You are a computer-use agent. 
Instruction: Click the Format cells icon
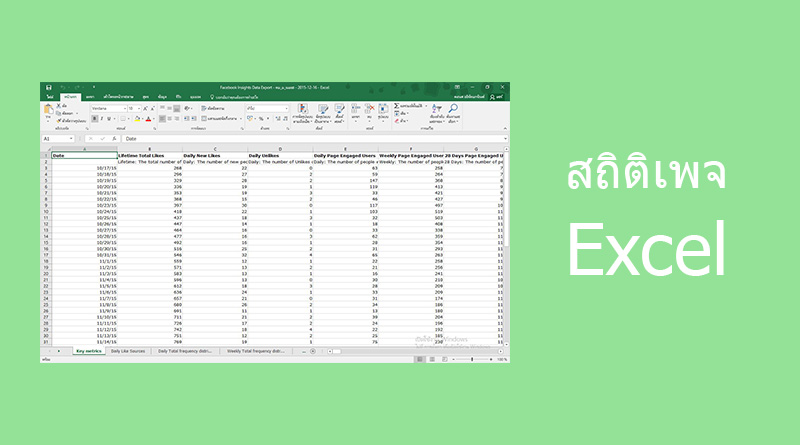coord(383,109)
